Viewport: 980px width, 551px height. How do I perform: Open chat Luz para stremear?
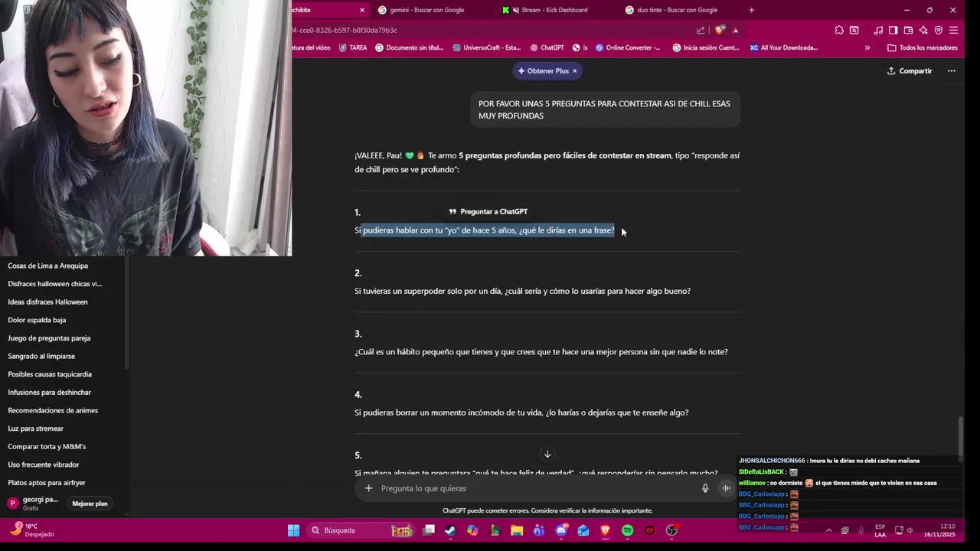35,429
